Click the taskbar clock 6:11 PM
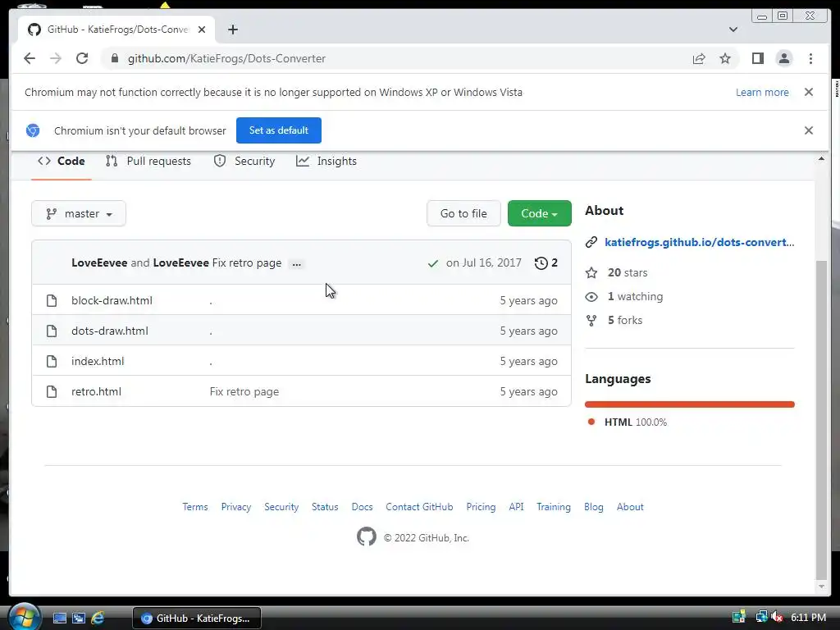Image resolution: width=840 pixels, height=630 pixels. 808,618
